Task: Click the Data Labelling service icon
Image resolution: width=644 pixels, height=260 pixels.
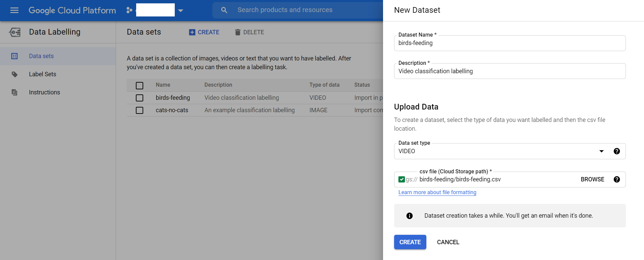Action: 15,32
